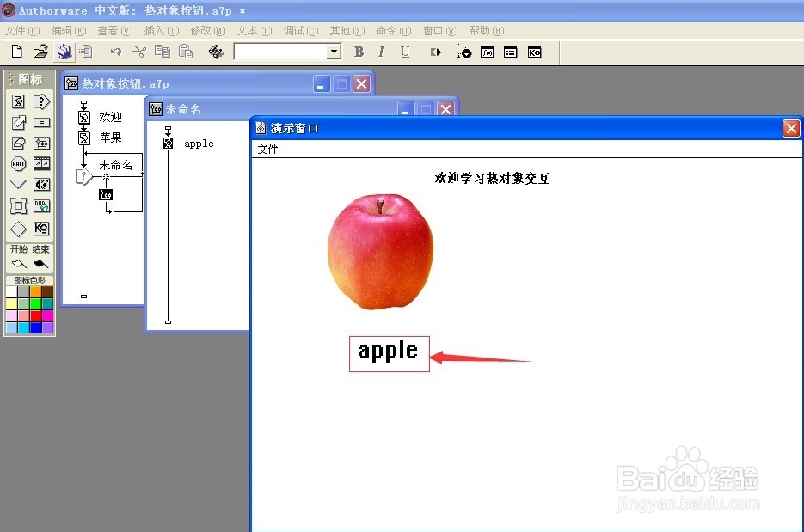This screenshot has height=532, width=804.
Task: Click the white Start flag
Action: [18, 264]
